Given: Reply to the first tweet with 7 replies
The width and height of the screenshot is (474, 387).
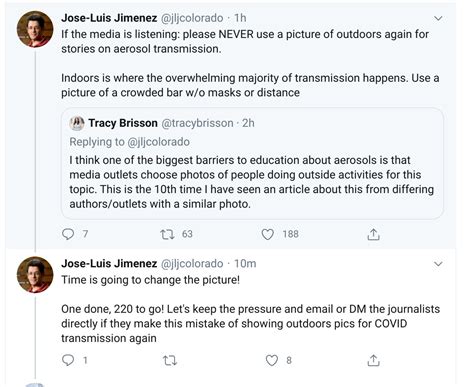Looking at the screenshot, I should click(68, 234).
